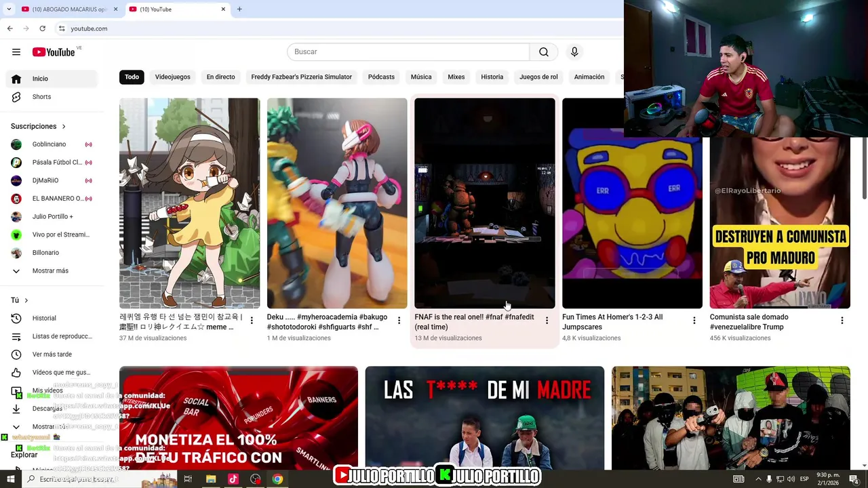Viewport: 868px width, 488px height.
Task: Show hidden system tray icons
Action: point(758,479)
